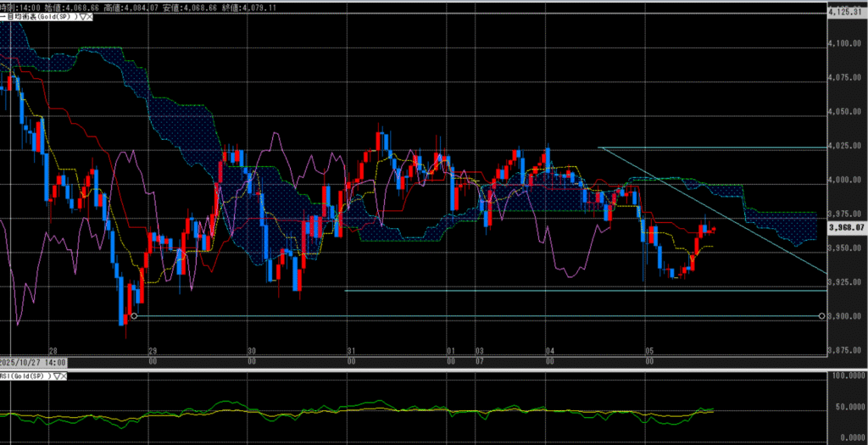868x445 pixels.
Task: Click the date 05 marker on time axis
Action: coord(648,350)
